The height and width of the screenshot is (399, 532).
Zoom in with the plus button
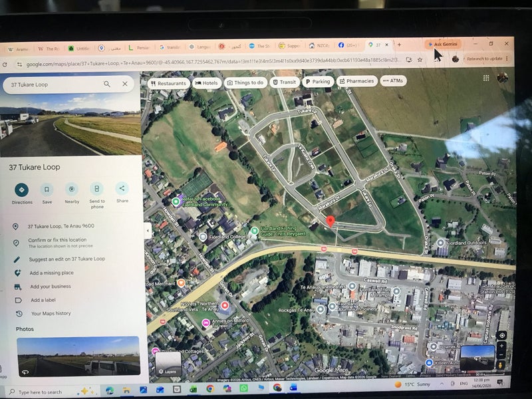pos(501,346)
